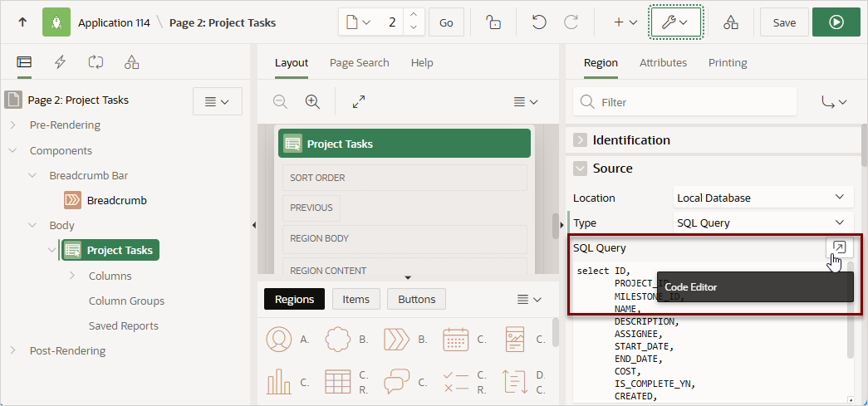
Task: Click the page lock icon
Action: (493, 22)
